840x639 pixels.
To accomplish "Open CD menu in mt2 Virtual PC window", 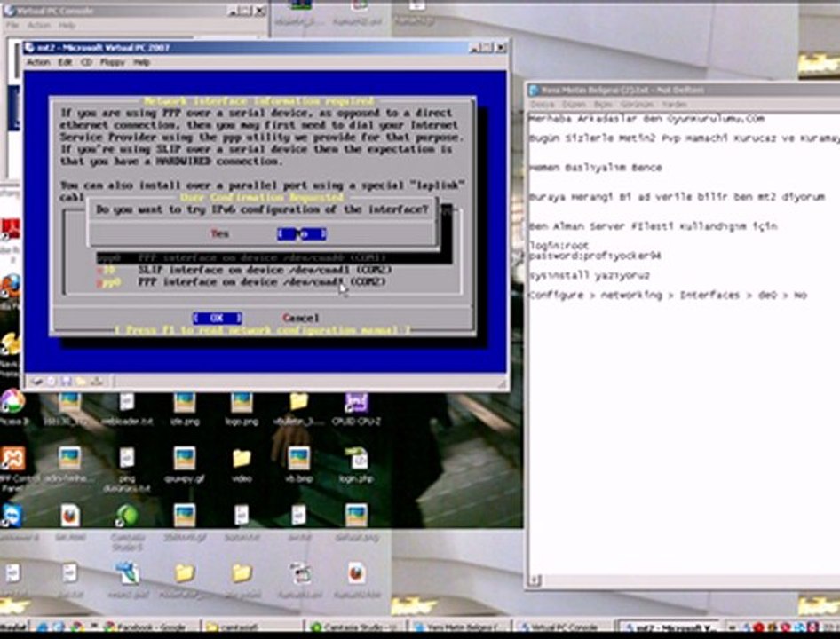I will click(x=86, y=62).
